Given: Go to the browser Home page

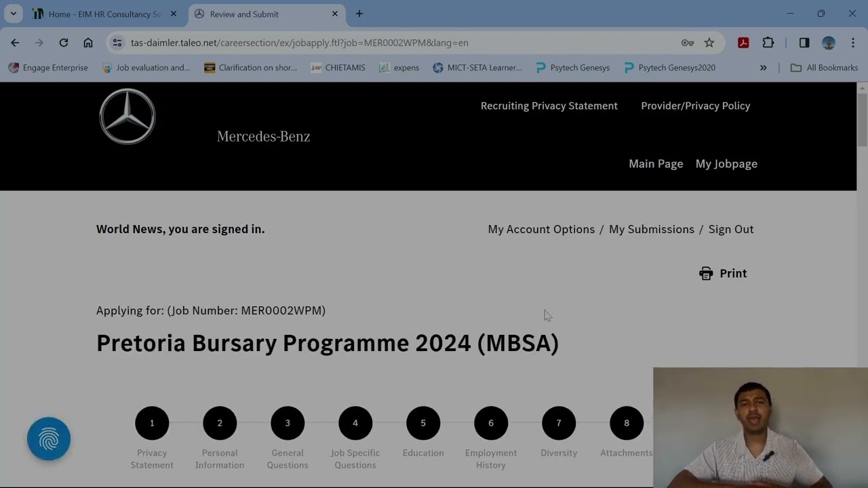Looking at the screenshot, I should (88, 43).
